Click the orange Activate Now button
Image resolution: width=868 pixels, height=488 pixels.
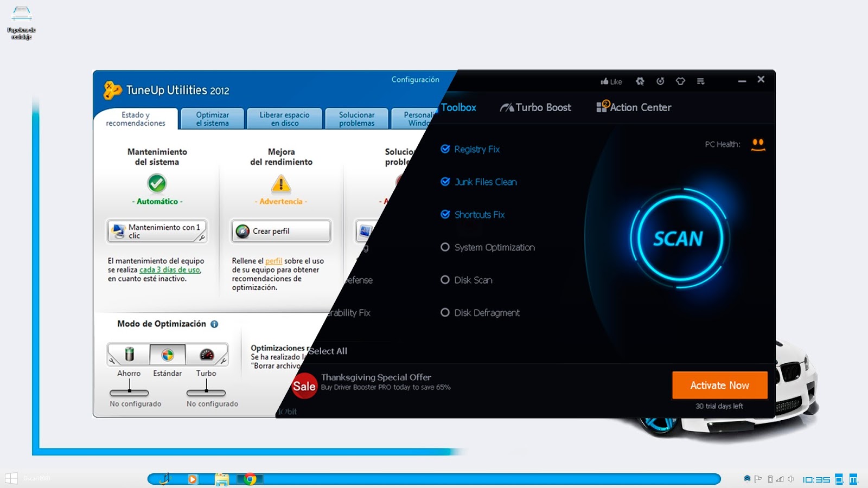pyautogui.click(x=719, y=385)
